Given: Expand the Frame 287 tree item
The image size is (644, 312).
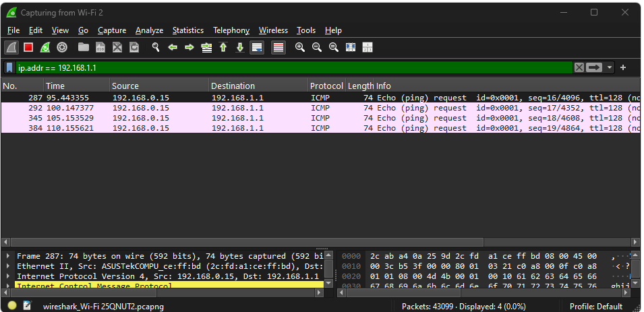Looking at the screenshot, I should click(7, 256).
